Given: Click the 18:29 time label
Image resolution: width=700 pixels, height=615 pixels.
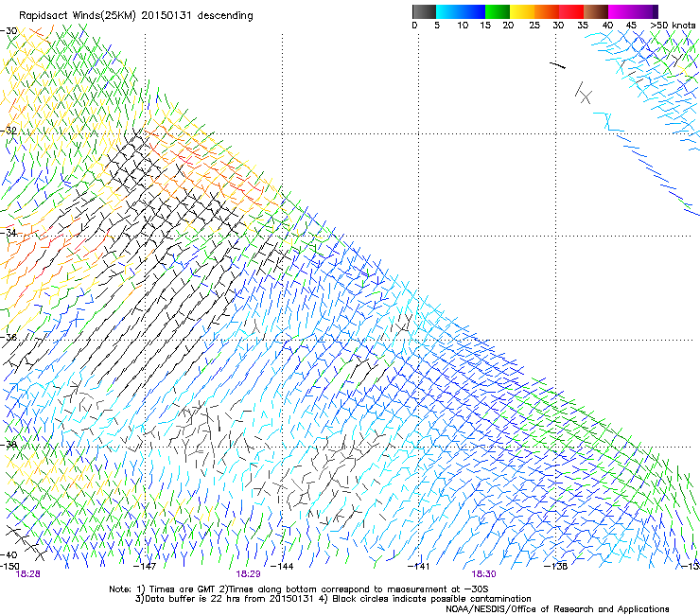Looking at the screenshot, I should [x=248, y=574].
